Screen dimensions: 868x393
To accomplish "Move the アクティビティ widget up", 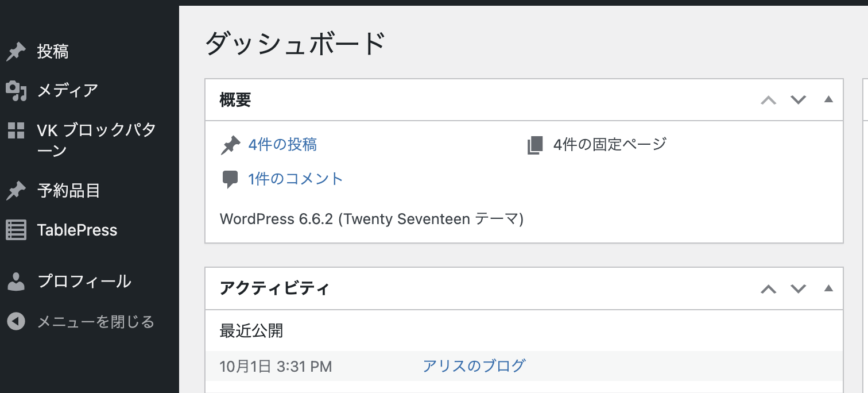I will point(769,288).
